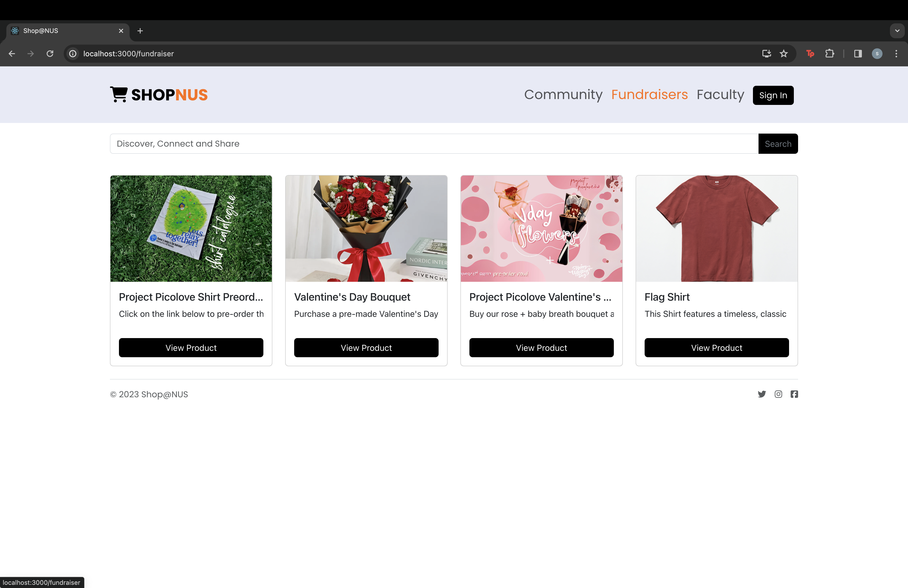Click install app icon in address bar
This screenshot has height=588, width=908.
click(x=766, y=54)
